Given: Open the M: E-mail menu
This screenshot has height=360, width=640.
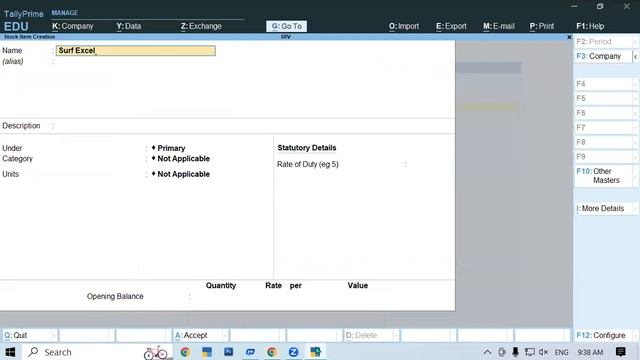Looking at the screenshot, I should pyautogui.click(x=499, y=26).
